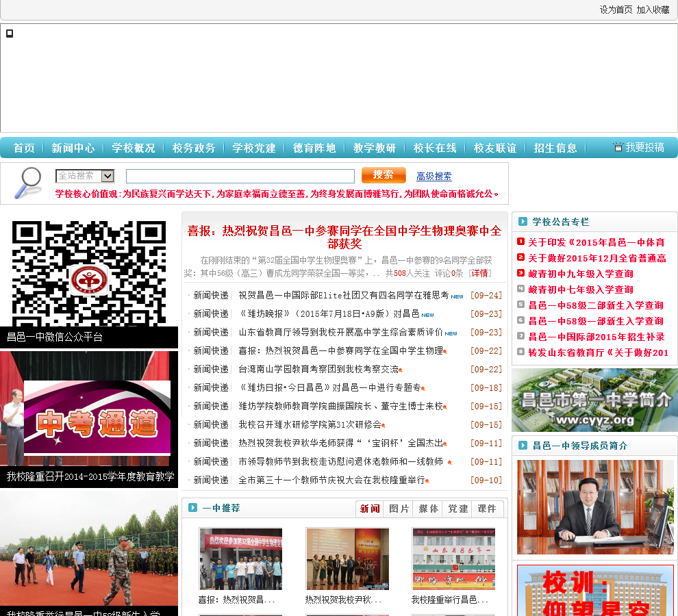678x616 pixels.
Task: Click the number 1 bullet icon in announcements
Action: (x=520, y=242)
